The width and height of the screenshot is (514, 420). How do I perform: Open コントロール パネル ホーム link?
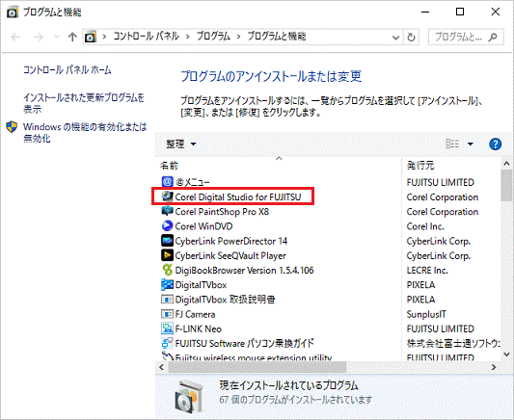68,69
